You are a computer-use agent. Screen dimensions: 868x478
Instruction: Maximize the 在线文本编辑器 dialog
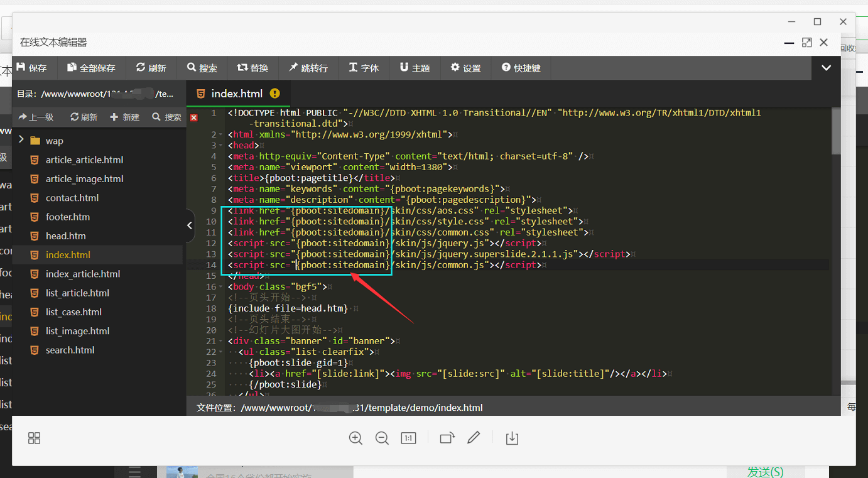pyautogui.click(x=807, y=43)
